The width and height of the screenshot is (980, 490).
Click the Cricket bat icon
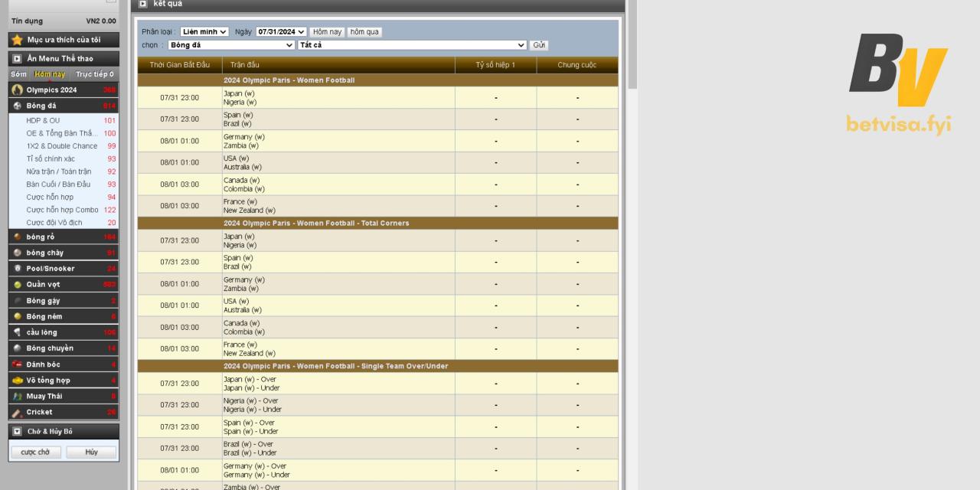click(17, 413)
